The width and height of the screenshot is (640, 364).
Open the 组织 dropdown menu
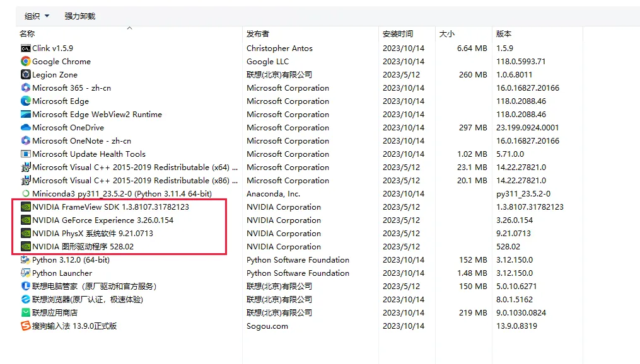pos(35,16)
